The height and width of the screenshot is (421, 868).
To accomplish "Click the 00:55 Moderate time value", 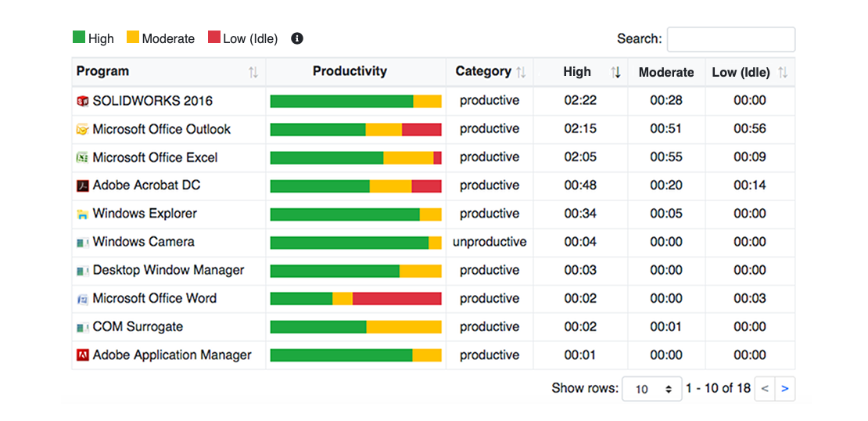I will pos(666,157).
